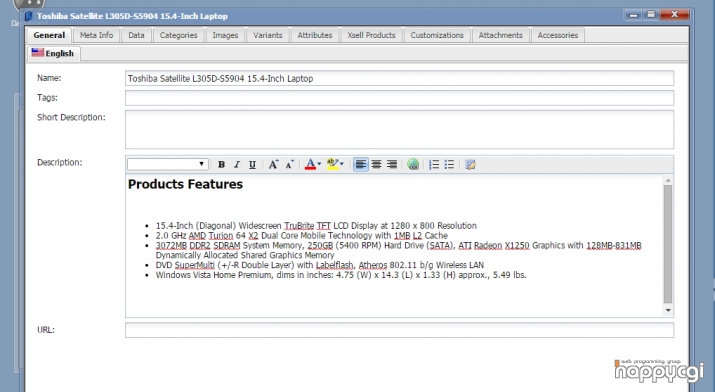Underline the selected description text
The image size is (715, 392).
click(252, 165)
